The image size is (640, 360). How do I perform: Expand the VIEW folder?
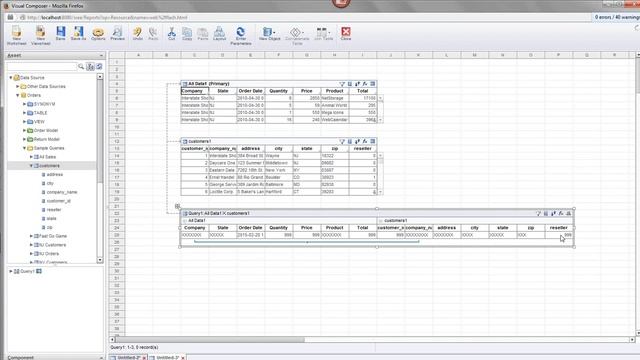(24, 122)
